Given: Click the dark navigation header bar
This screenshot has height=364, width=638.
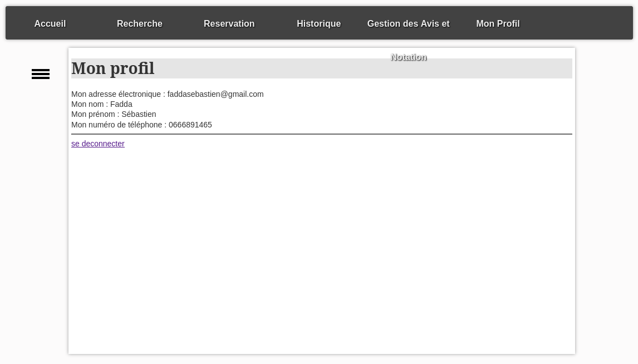Looking at the screenshot, I should pos(319,23).
